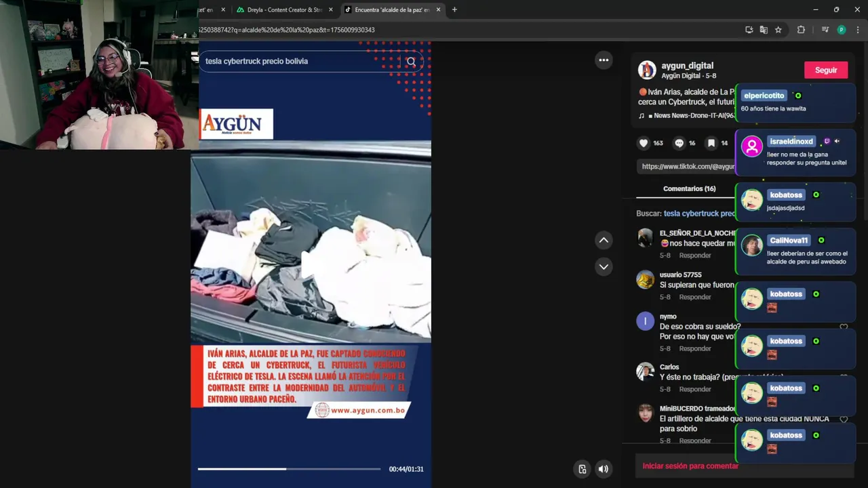Click Responder under the MiniBUCERDO comment
This screenshot has height=488, width=868.
coord(695,441)
